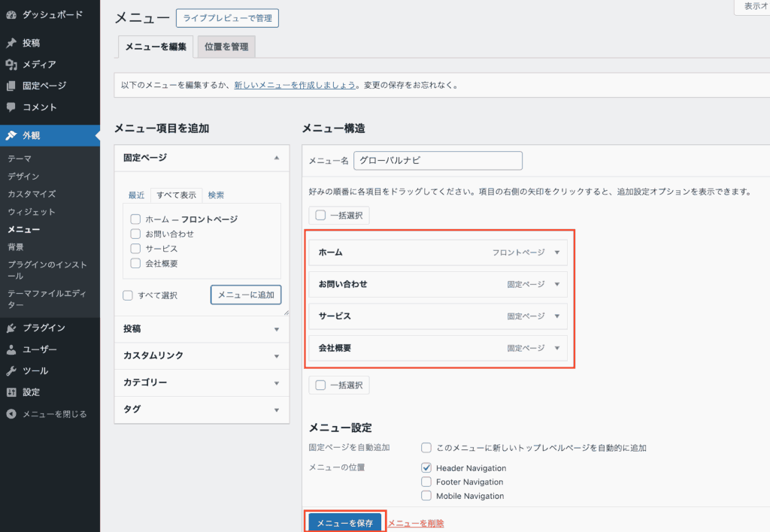770x532 pixels.
Task: Open the ユーザー person icon
Action: click(11, 349)
